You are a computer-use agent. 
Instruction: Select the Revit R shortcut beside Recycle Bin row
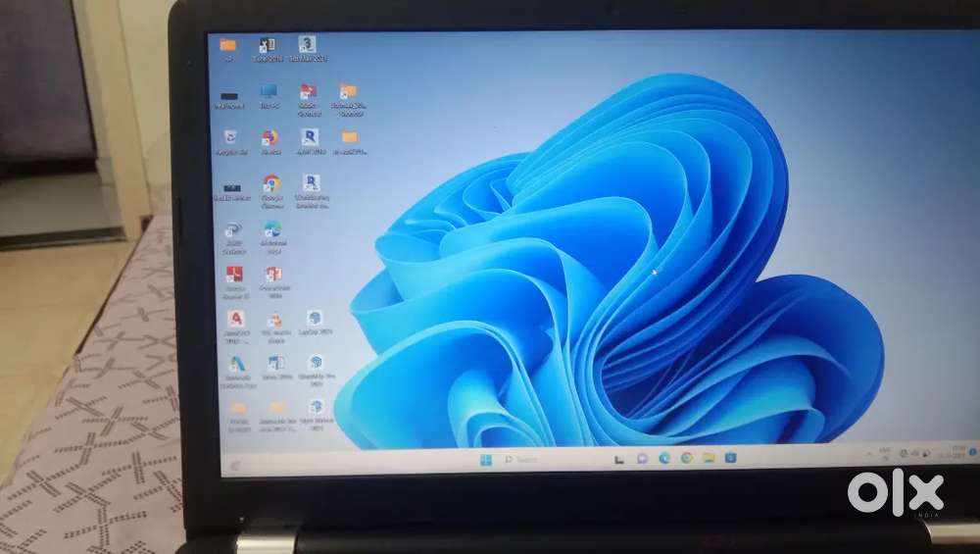pos(310,142)
